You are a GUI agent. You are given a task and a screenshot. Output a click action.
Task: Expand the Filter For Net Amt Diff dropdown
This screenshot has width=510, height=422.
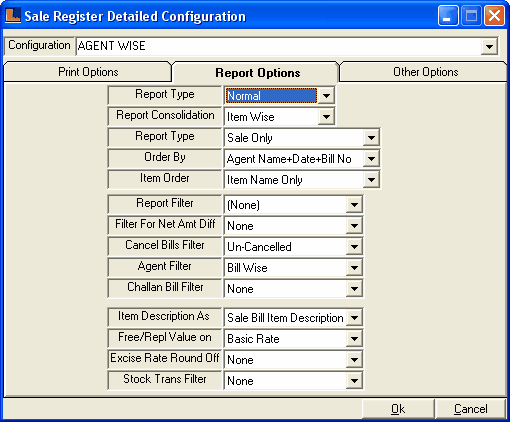(354, 226)
